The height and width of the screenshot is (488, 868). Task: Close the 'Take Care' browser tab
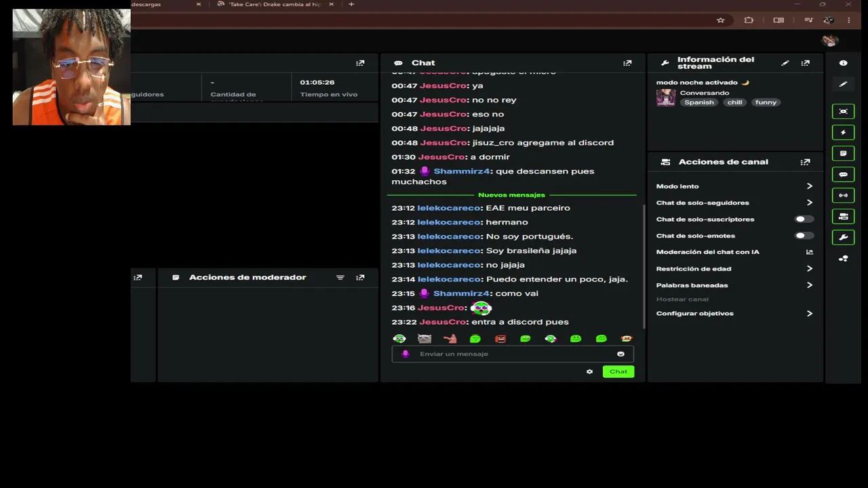pyautogui.click(x=331, y=5)
